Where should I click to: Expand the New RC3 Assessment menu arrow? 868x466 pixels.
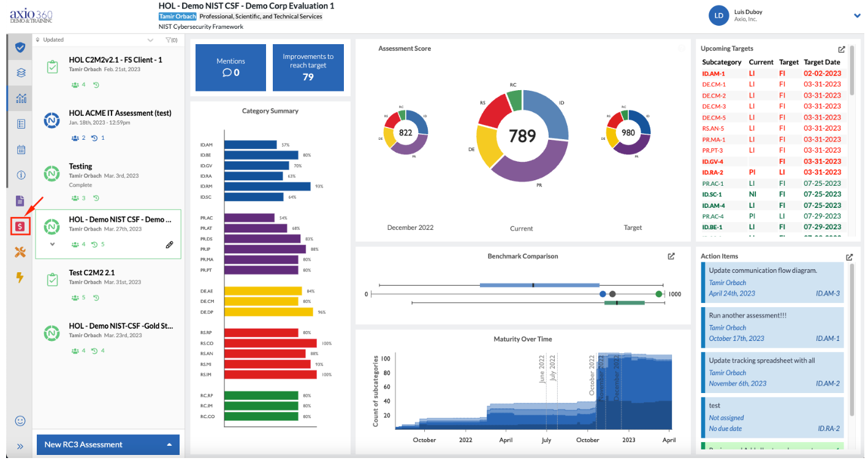point(169,445)
